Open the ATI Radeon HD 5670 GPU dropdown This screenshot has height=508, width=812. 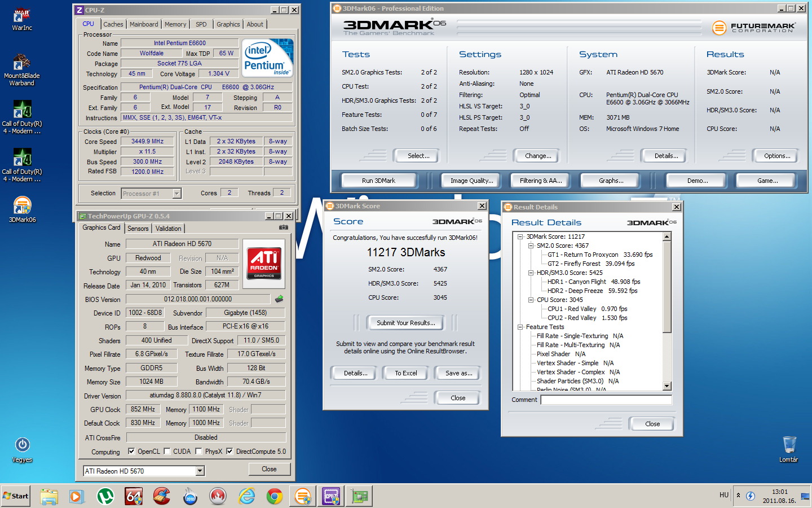coord(200,471)
